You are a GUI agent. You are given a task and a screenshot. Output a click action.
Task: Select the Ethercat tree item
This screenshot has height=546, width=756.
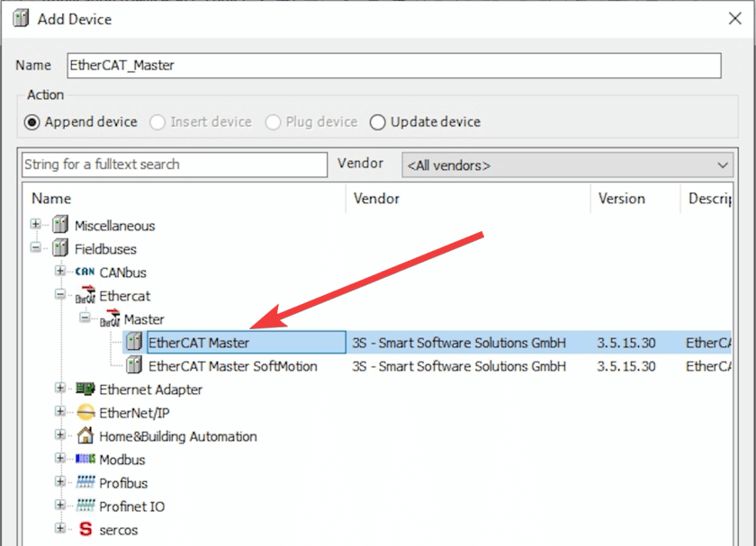point(125,296)
